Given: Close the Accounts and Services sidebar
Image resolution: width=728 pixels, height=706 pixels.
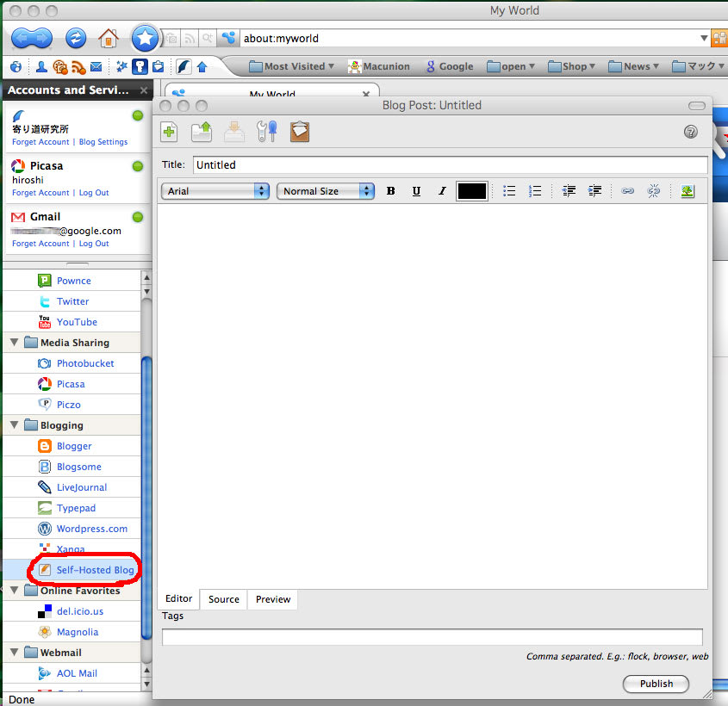Looking at the screenshot, I should pyautogui.click(x=144, y=90).
